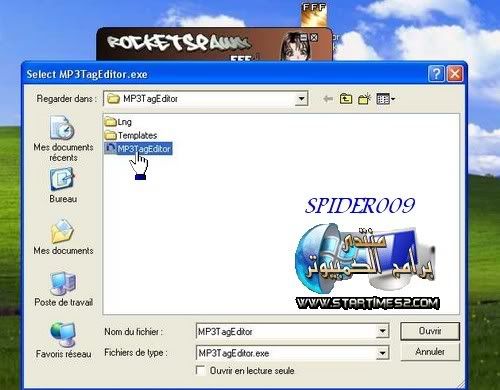Expand the Regarder dans dropdown
500x390 pixels.
point(301,99)
